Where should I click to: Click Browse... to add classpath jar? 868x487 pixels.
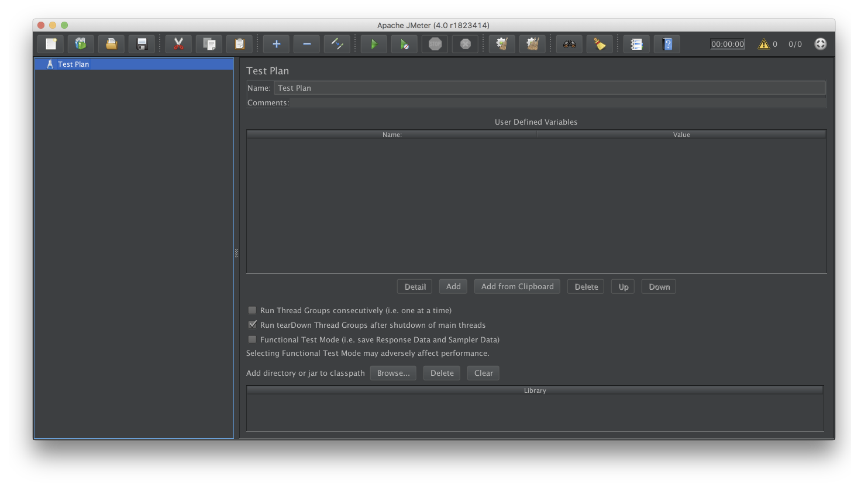click(x=393, y=373)
